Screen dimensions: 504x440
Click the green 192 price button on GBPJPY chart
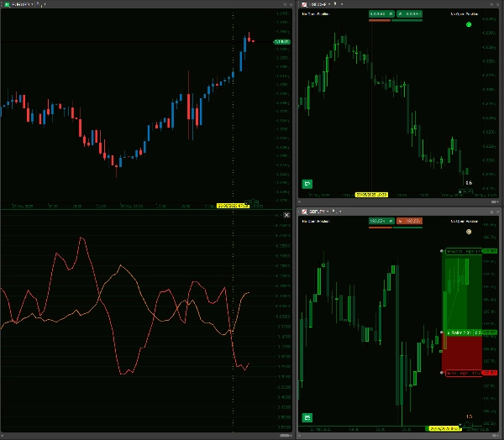[381, 221]
